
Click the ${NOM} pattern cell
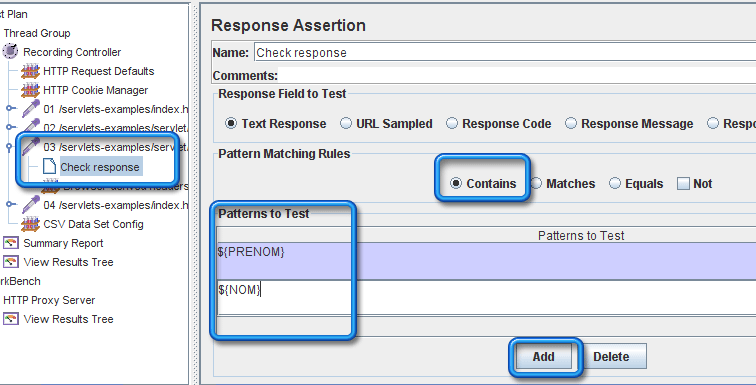[x=486, y=297]
